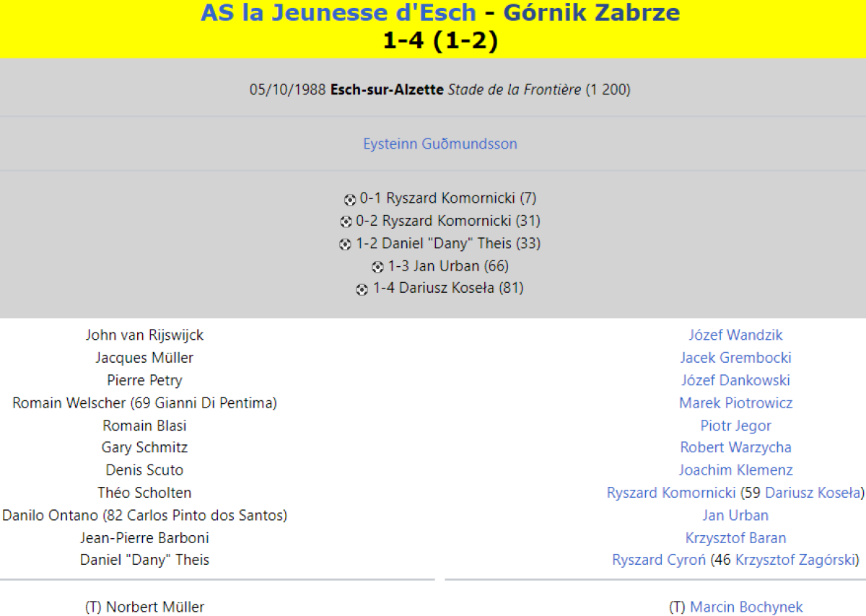Click the soccer ball icon beside the 1-3 goal
Image resolution: width=866 pixels, height=616 pixels.
(x=377, y=267)
